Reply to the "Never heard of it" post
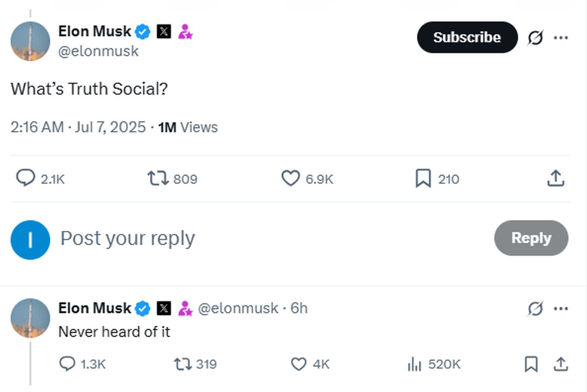Screen dimensions: 587x392 [x=67, y=364]
